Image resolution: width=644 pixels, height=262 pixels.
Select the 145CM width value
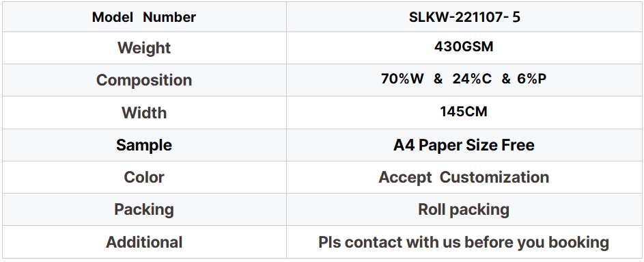point(464,112)
